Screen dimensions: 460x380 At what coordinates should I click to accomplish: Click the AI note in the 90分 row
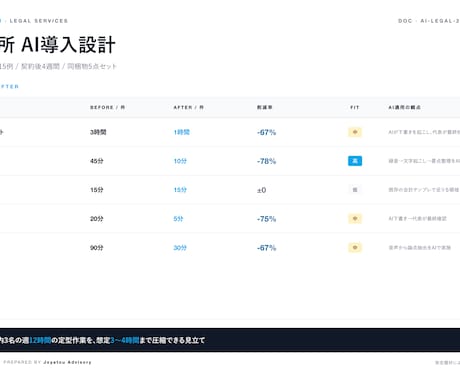pos(420,248)
